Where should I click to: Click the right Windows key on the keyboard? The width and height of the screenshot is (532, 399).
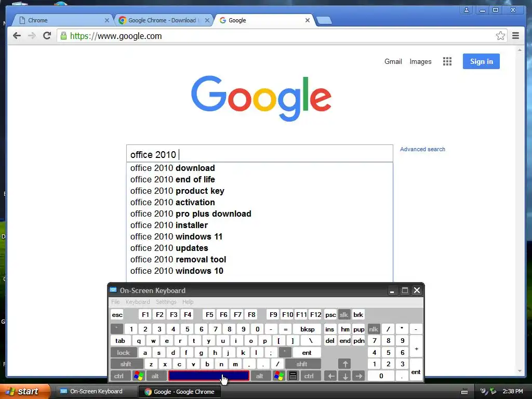(x=279, y=376)
